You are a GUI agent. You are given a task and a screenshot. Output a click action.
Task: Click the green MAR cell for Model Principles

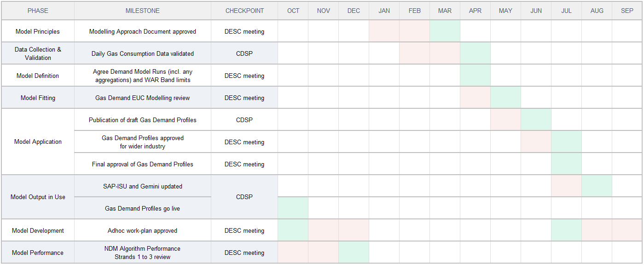pos(445,31)
